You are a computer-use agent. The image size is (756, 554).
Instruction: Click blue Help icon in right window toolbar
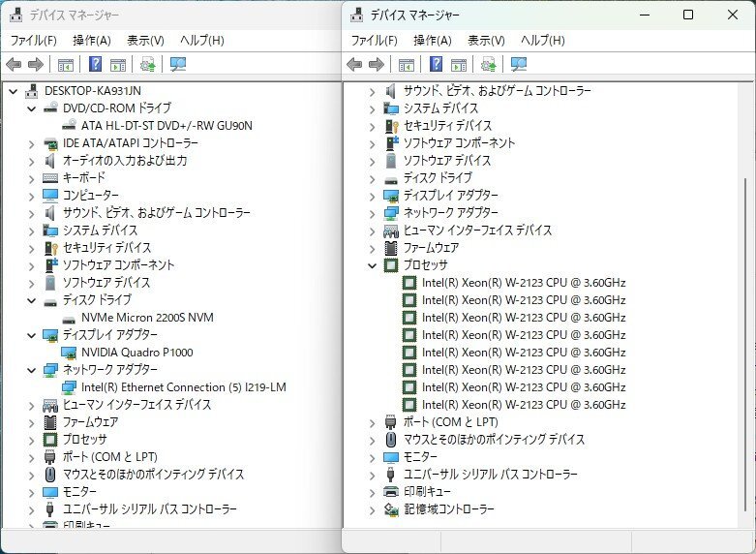tap(436, 64)
